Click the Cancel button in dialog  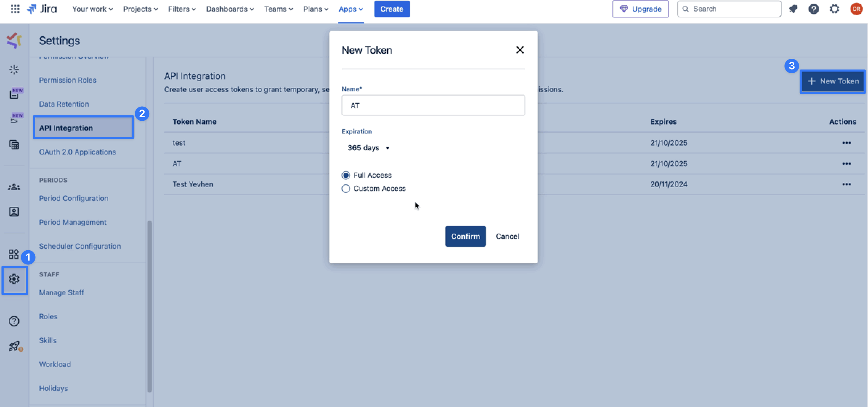(x=507, y=237)
